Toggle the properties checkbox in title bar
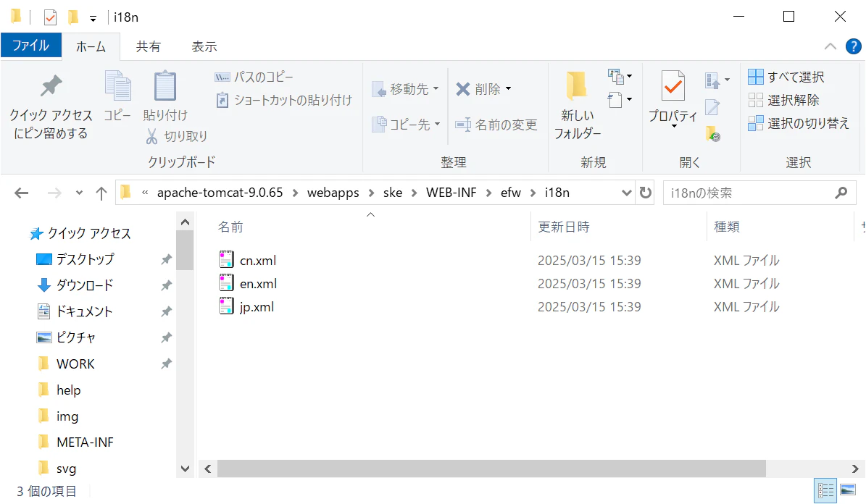 tap(50, 17)
